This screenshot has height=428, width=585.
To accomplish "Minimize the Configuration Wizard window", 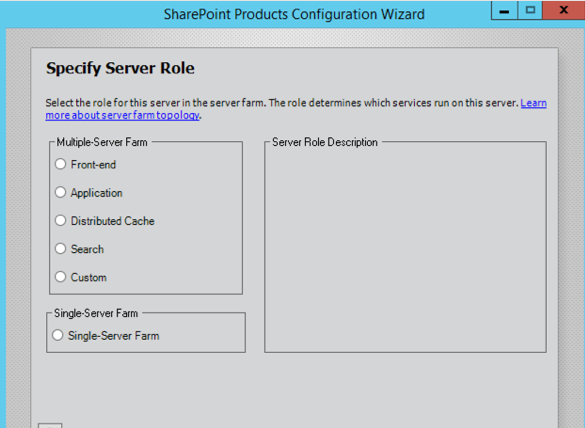I will click(504, 11).
